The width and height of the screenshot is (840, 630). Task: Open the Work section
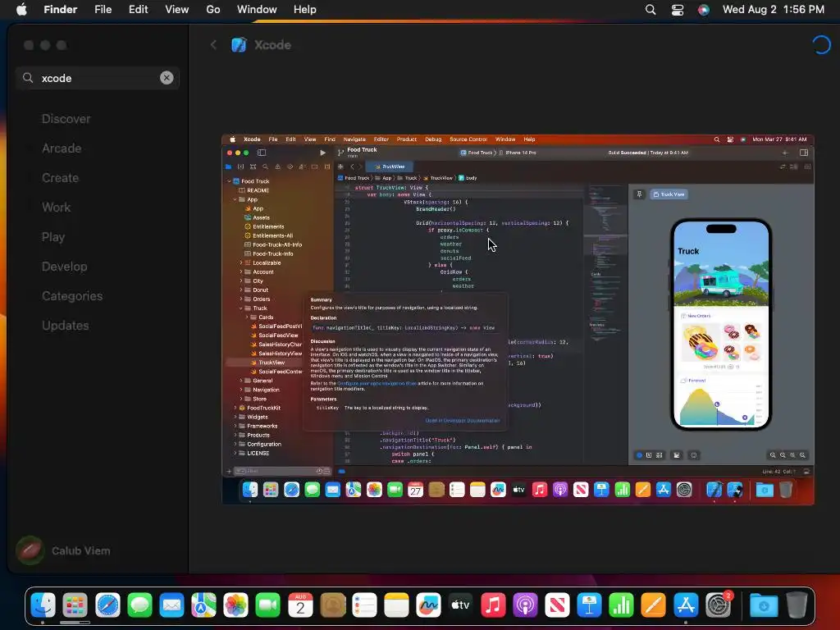coord(57,208)
